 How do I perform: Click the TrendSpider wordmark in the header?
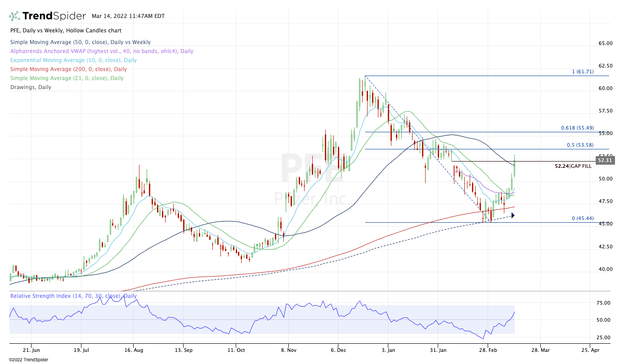click(x=54, y=16)
